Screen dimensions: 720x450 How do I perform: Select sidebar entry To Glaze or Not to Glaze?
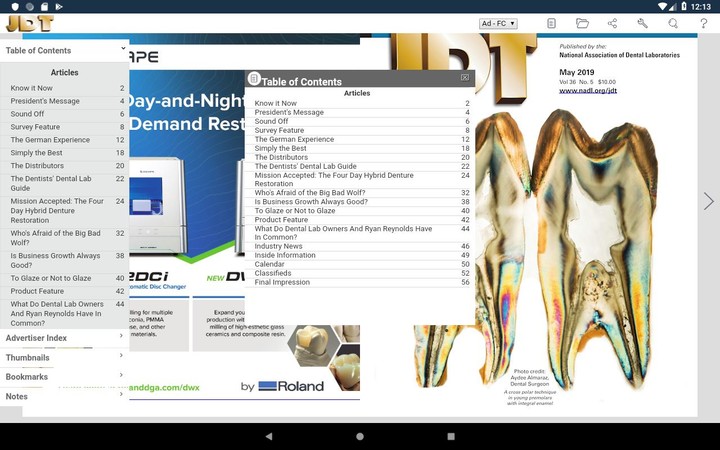coord(67,278)
